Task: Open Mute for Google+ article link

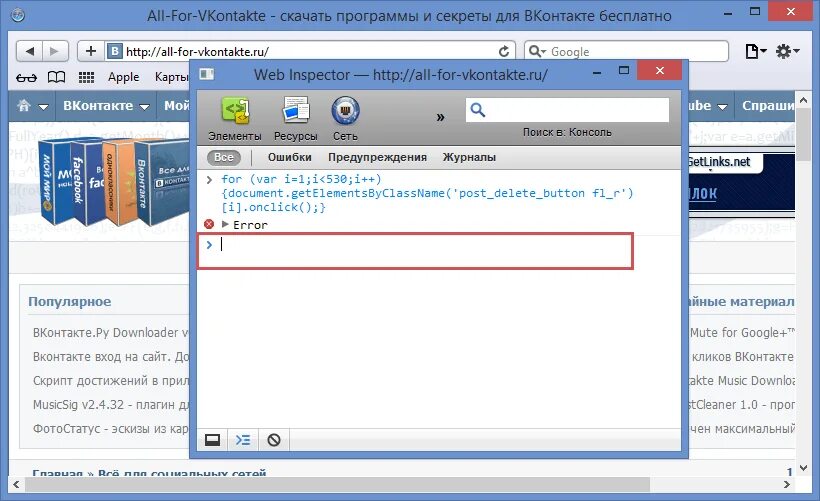Action: [x=742, y=333]
